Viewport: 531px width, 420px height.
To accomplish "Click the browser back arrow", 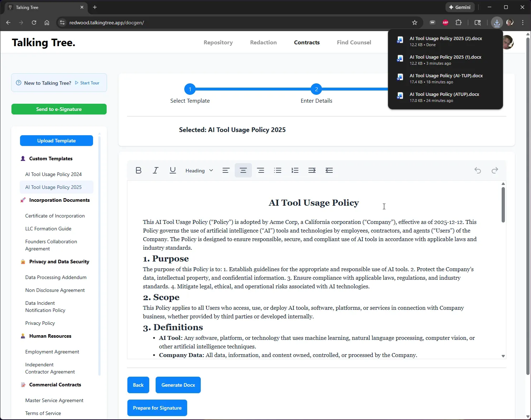I will coord(8,23).
